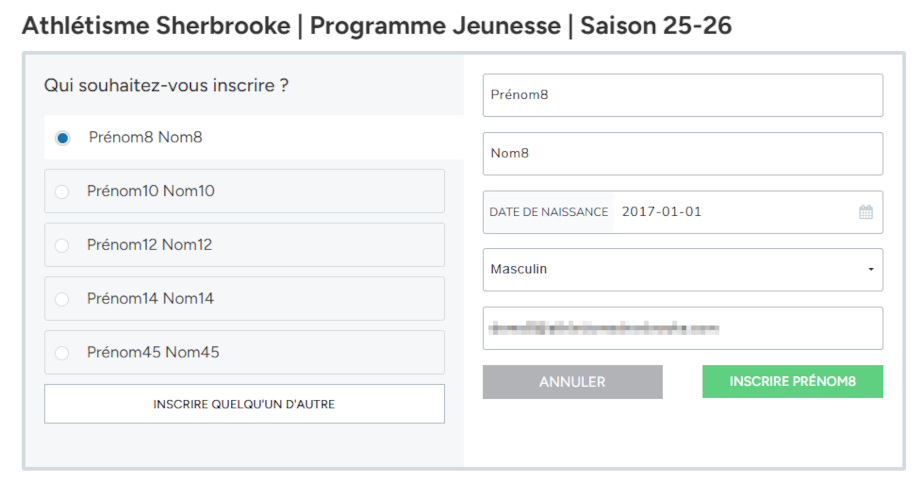Focus the blurred email address field
The height and width of the screenshot is (499, 924).
pos(682,328)
